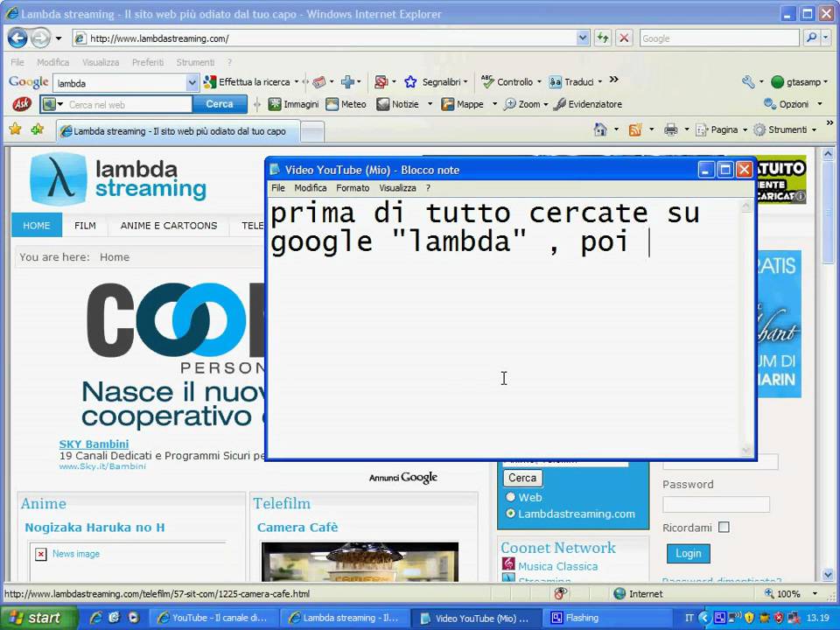Click the Password input field
The image size is (840, 630).
pos(716,504)
